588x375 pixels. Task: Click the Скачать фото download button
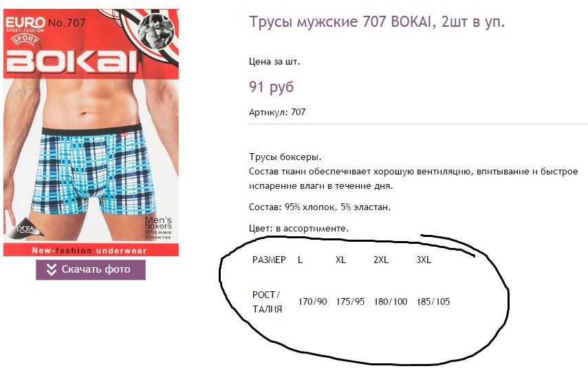coord(91,269)
